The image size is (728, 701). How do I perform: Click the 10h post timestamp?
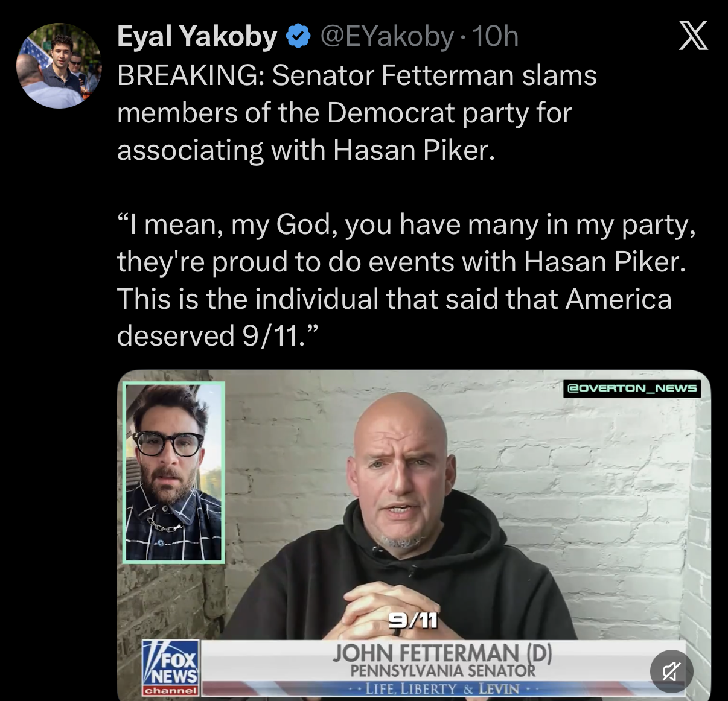click(x=495, y=36)
